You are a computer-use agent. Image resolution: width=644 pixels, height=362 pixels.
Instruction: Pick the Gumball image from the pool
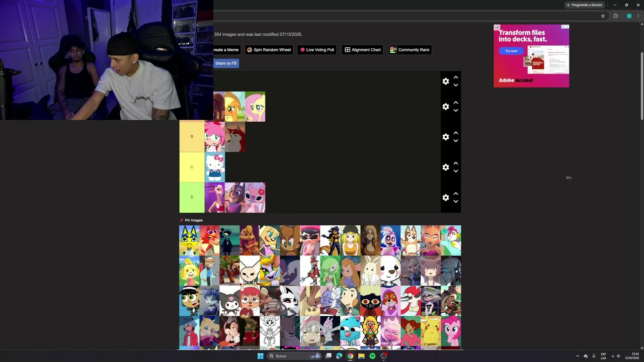(350, 331)
